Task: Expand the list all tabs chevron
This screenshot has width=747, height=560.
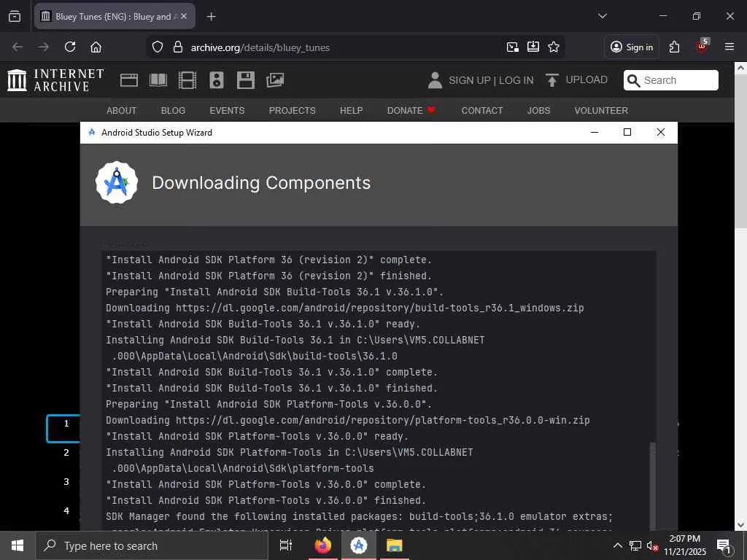Action: (x=602, y=16)
